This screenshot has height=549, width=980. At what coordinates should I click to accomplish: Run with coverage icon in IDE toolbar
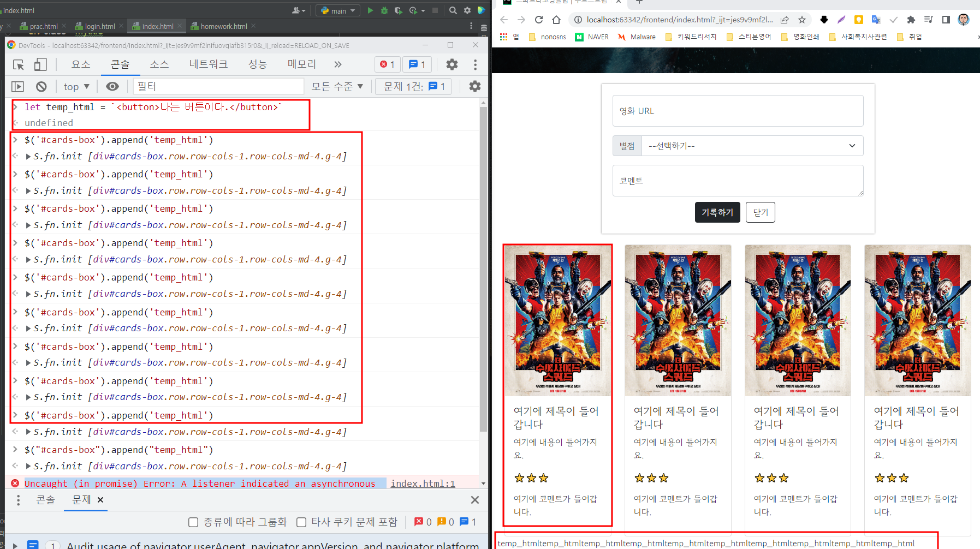(399, 10)
